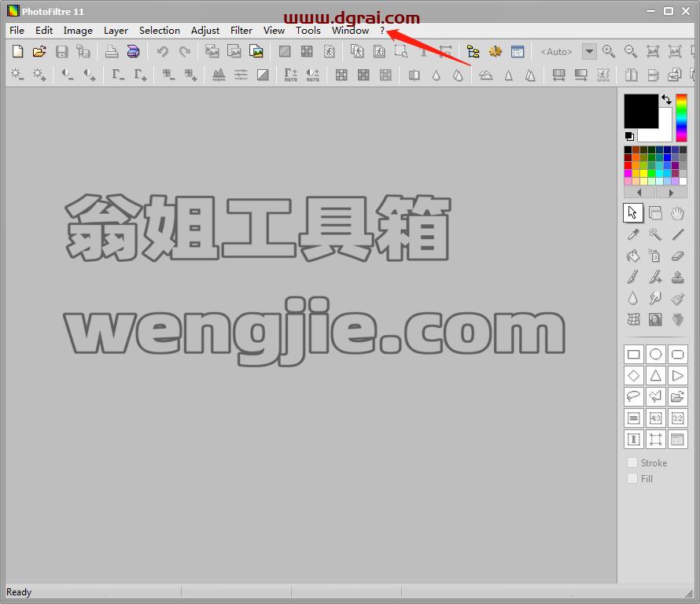Click the 4:3 ratio selection icon
The image size is (700, 604).
click(x=655, y=418)
